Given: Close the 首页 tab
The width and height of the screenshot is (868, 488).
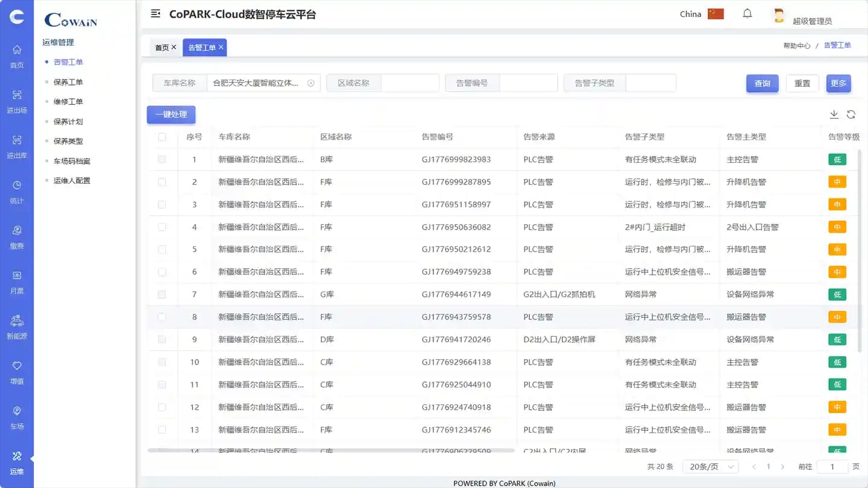Looking at the screenshot, I should [x=174, y=47].
